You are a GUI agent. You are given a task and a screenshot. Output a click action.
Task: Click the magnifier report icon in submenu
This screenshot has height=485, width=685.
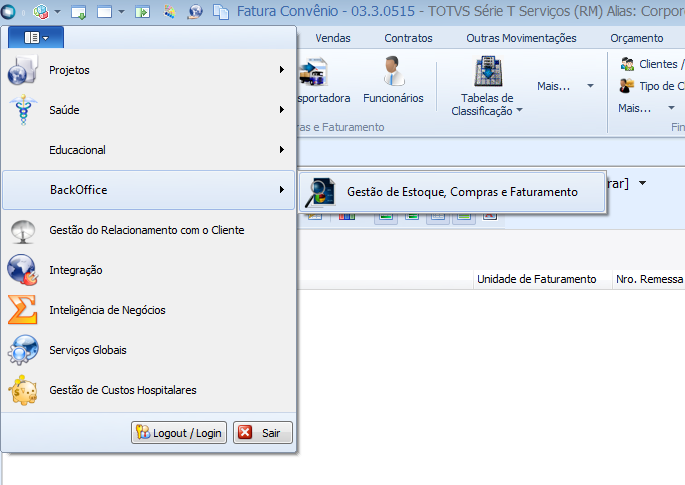320,192
